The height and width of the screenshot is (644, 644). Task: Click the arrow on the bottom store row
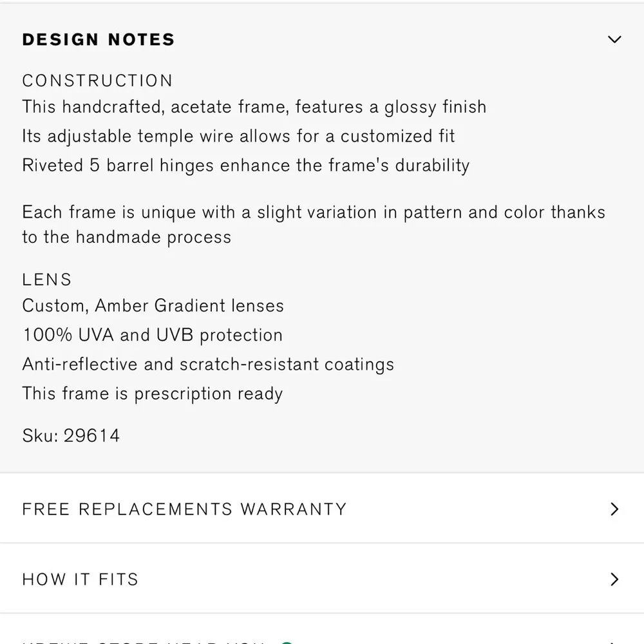click(614, 641)
